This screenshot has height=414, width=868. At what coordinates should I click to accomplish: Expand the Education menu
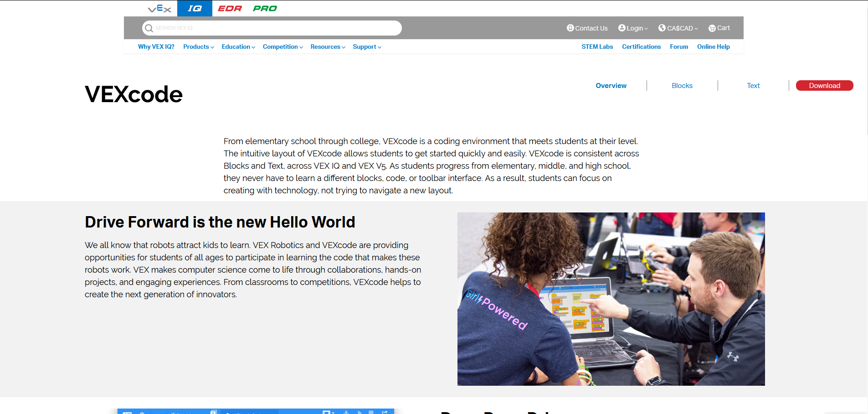[x=238, y=47]
